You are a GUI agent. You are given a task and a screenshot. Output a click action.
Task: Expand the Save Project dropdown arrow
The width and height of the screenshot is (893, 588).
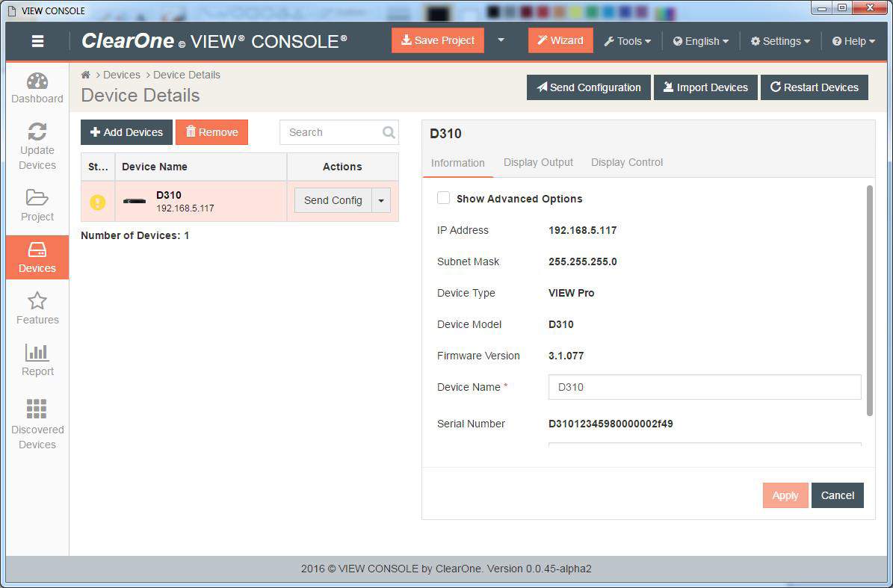[x=501, y=40]
